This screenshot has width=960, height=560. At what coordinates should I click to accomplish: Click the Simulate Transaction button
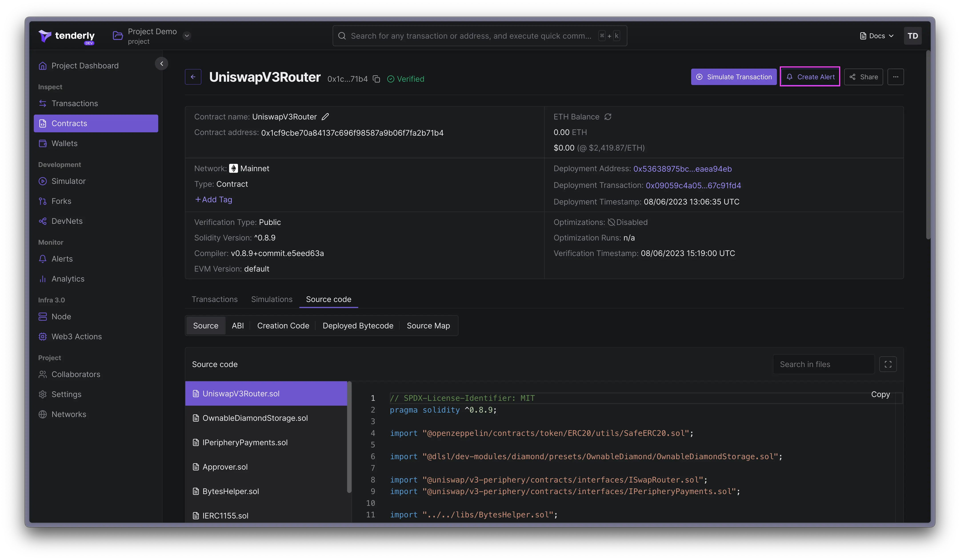pyautogui.click(x=733, y=77)
